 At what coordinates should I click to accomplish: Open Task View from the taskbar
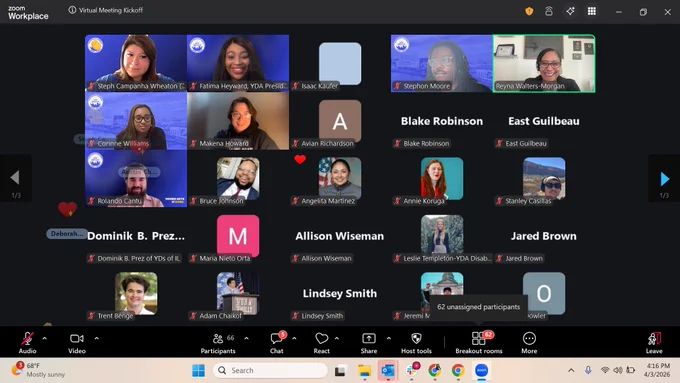click(x=340, y=370)
